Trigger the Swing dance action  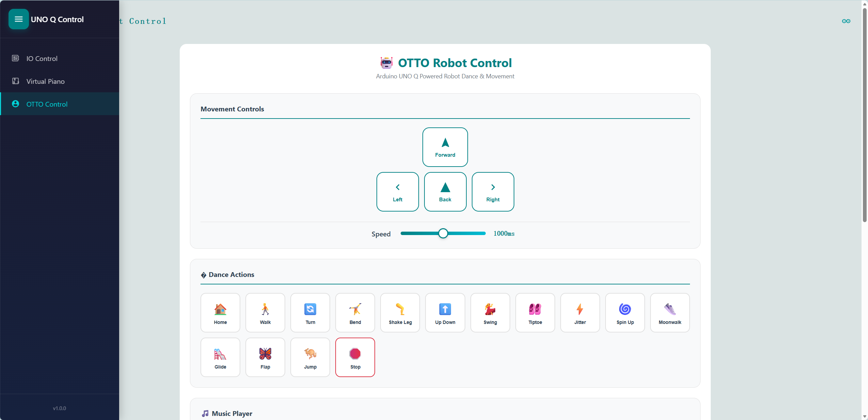point(490,313)
